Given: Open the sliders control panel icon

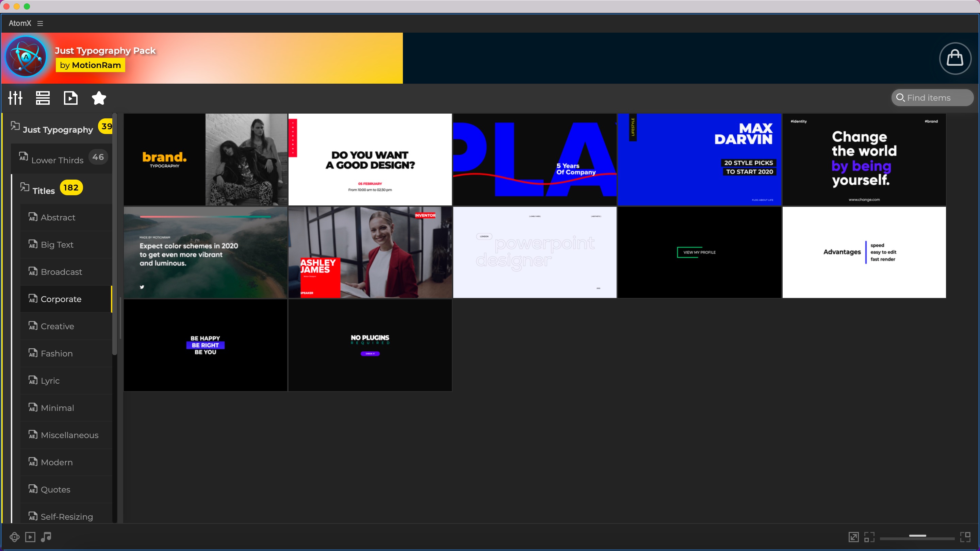Looking at the screenshot, I should tap(16, 98).
